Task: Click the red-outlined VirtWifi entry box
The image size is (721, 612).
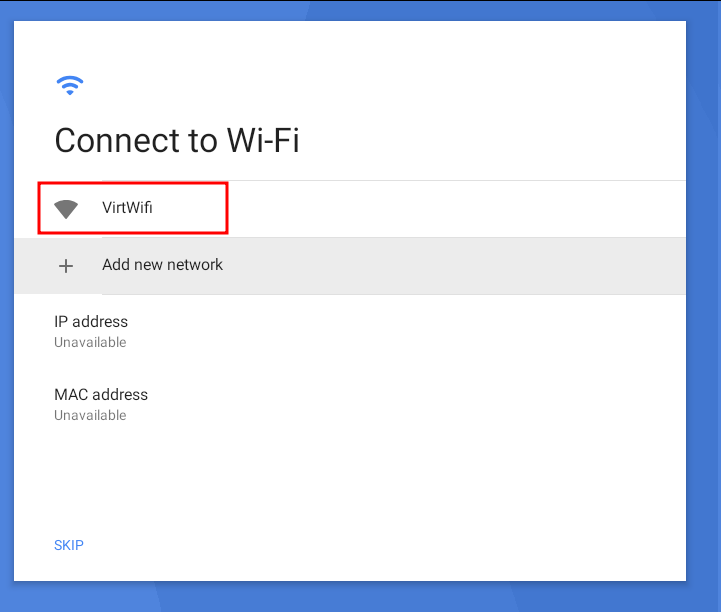Action: [x=133, y=208]
